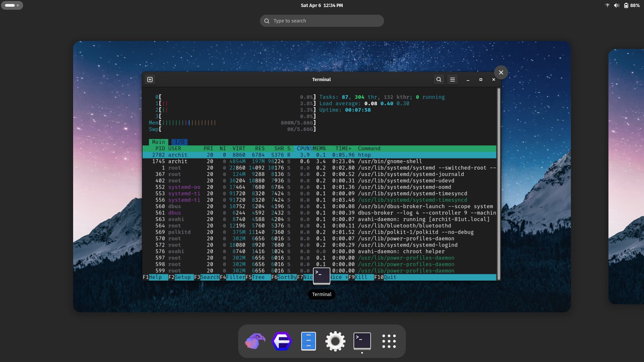The height and width of the screenshot is (362, 644).
Task: Click the Swp usage meter bar
Action: point(232,129)
